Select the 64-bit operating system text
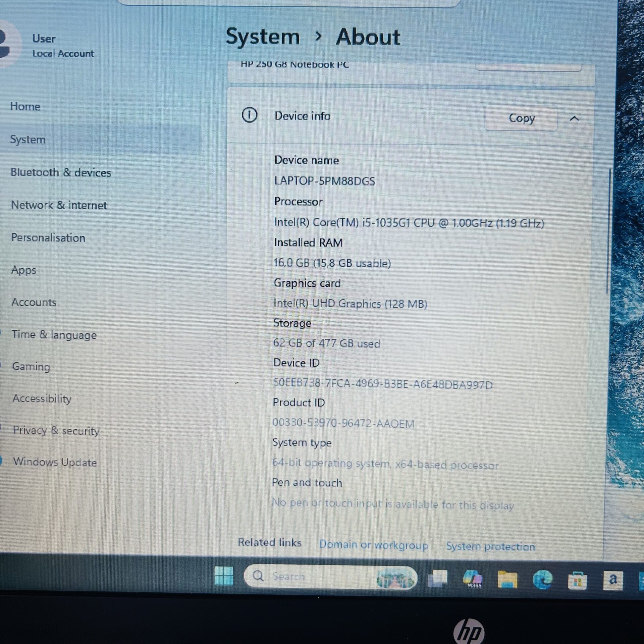 (385, 464)
